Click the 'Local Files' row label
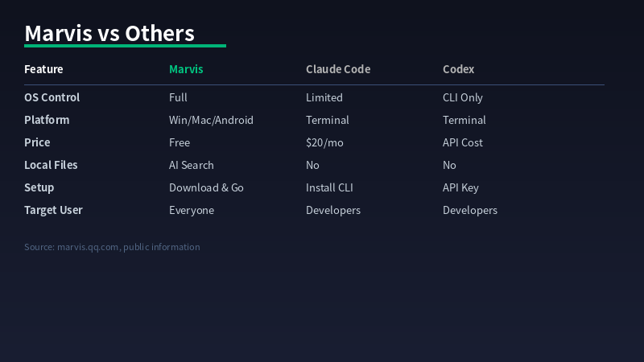This screenshot has width=644, height=362. (x=51, y=165)
